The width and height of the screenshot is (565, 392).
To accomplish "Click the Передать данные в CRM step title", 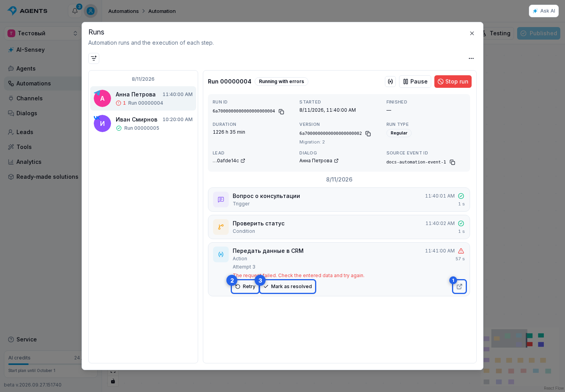I will pyautogui.click(x=268, y=251).
